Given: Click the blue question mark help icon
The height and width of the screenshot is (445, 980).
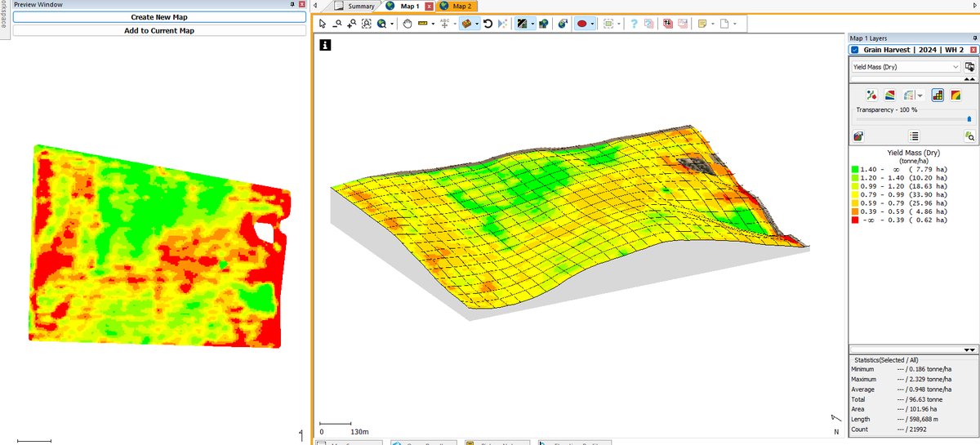Looking at the screenshot, I should (x=634, y=24).
